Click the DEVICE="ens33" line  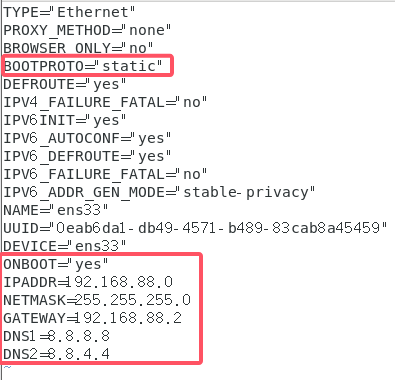(x=65, y=246)
